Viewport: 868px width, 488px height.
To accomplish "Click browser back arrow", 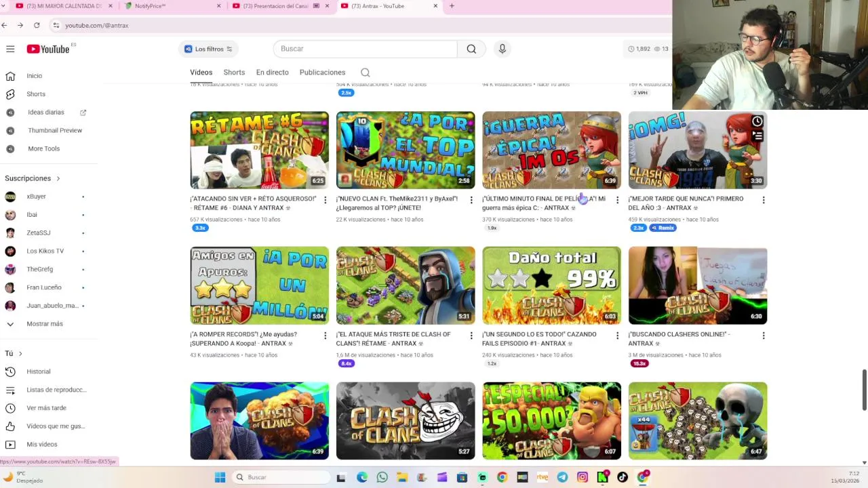I will 5,25.
